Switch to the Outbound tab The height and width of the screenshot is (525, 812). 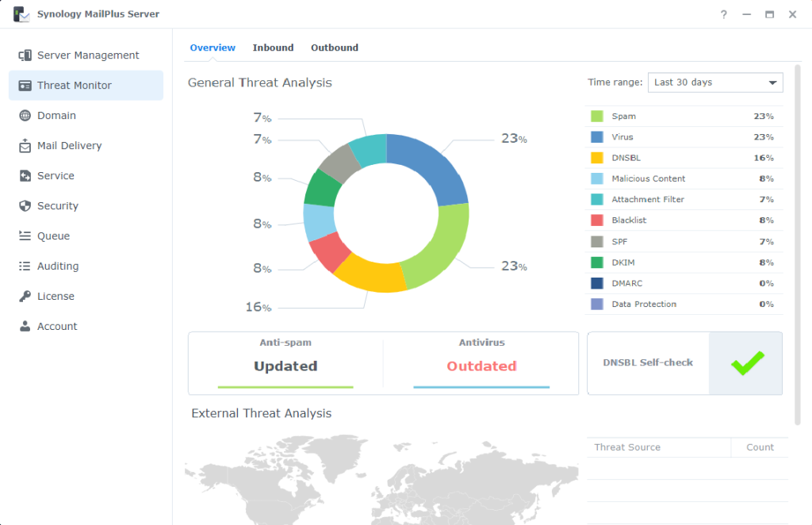pyautogui.click(x=335, y=48)
